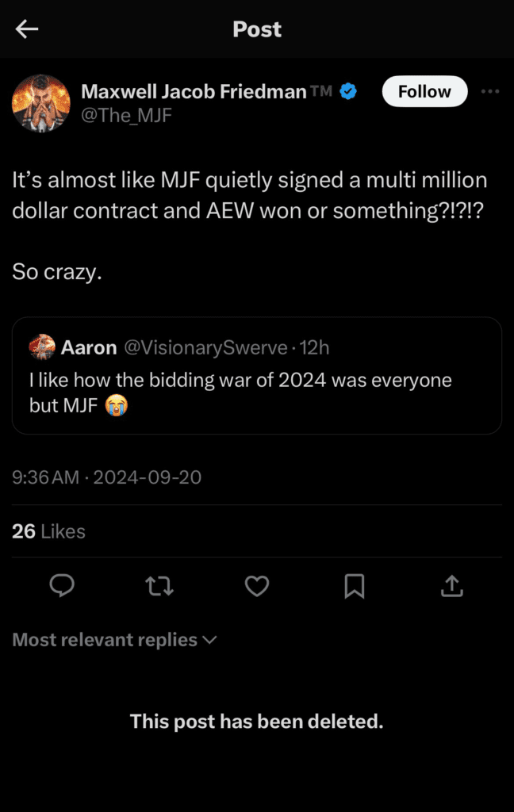Click MJF's profile avatar
Image resolution: width=514 pixels, height=812 pixels.
click(x=41, y=103)
